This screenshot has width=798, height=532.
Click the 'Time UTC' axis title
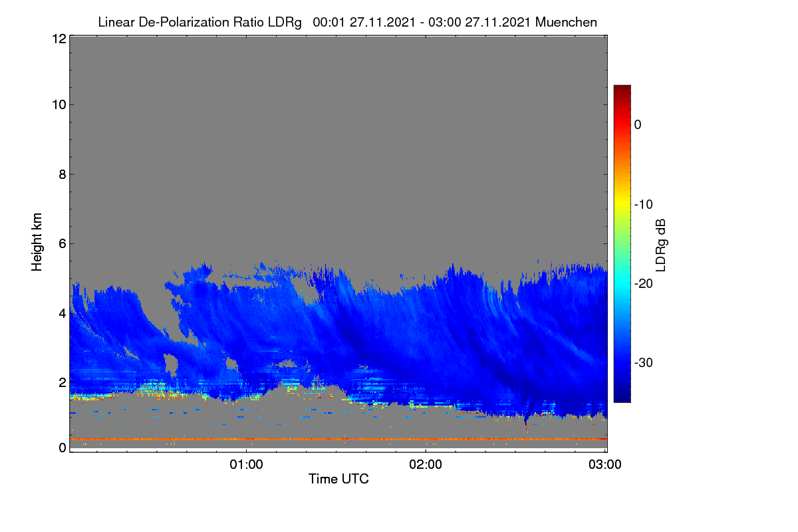(338, 479)
